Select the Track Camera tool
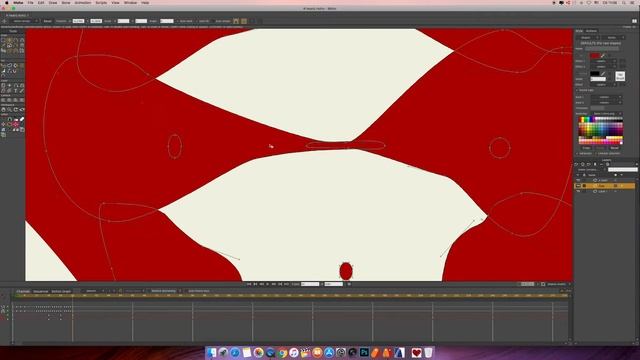Image resolution: width=640 pixels, height=360 pixels. (x=3, y=100)
